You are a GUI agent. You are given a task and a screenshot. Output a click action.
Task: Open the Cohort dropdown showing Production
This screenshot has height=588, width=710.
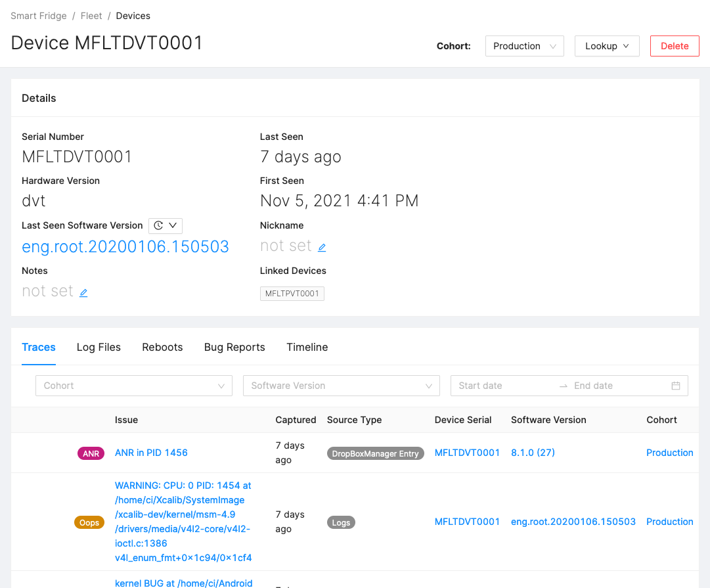(x=524, y=46)
